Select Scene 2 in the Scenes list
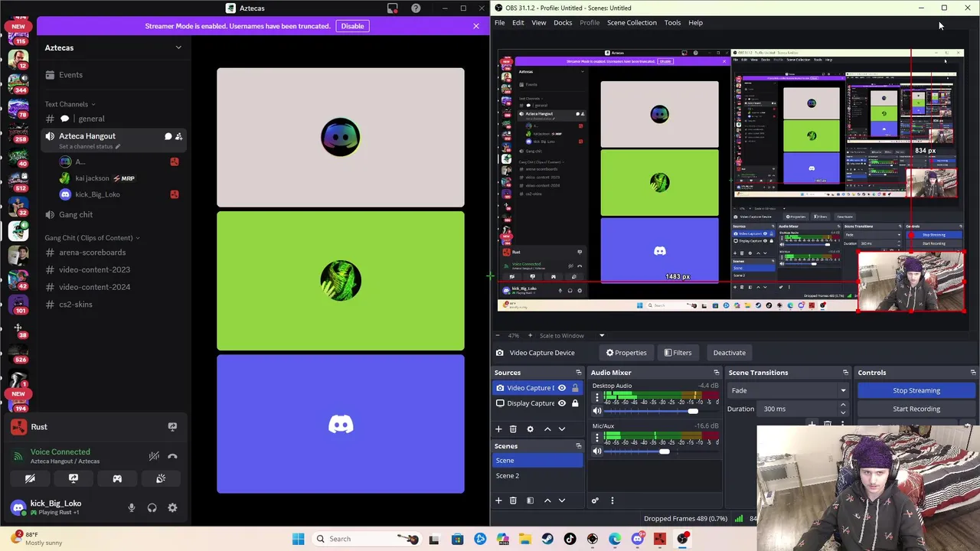 point(537,476)
